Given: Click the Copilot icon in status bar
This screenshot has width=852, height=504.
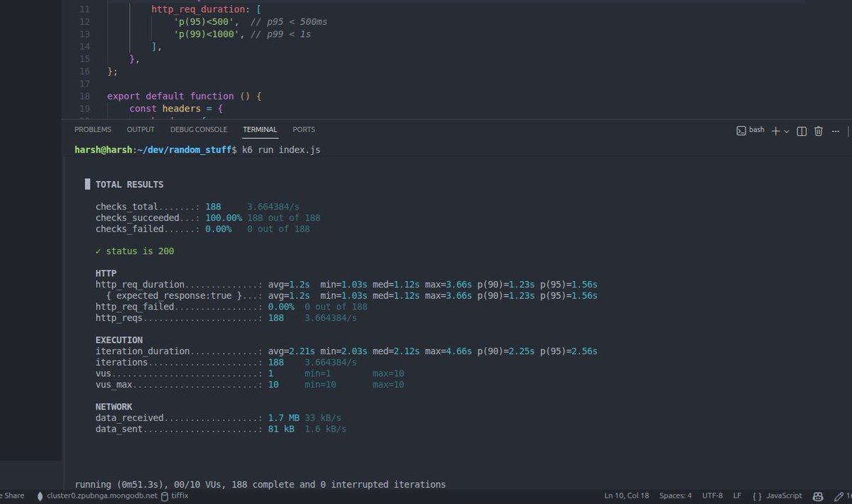Looking at the screenshot, I should pyautogui.click(x=819, y=495).
